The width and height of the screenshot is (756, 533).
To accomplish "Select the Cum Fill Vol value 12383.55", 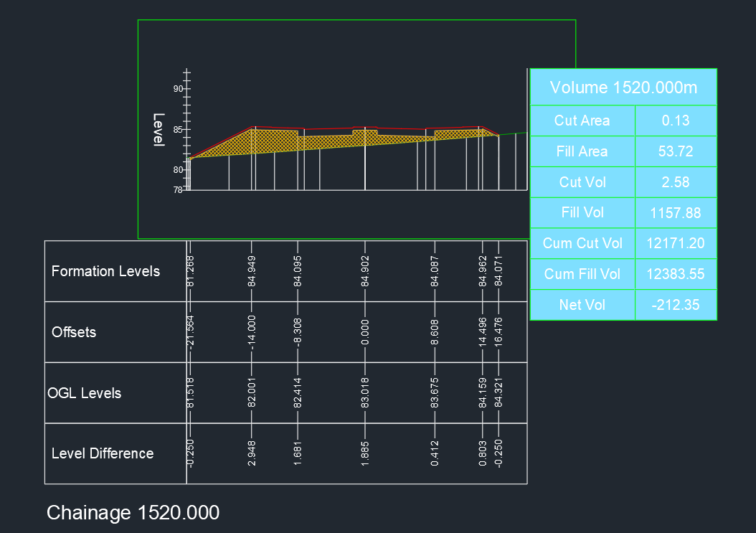I will point(676,274).
